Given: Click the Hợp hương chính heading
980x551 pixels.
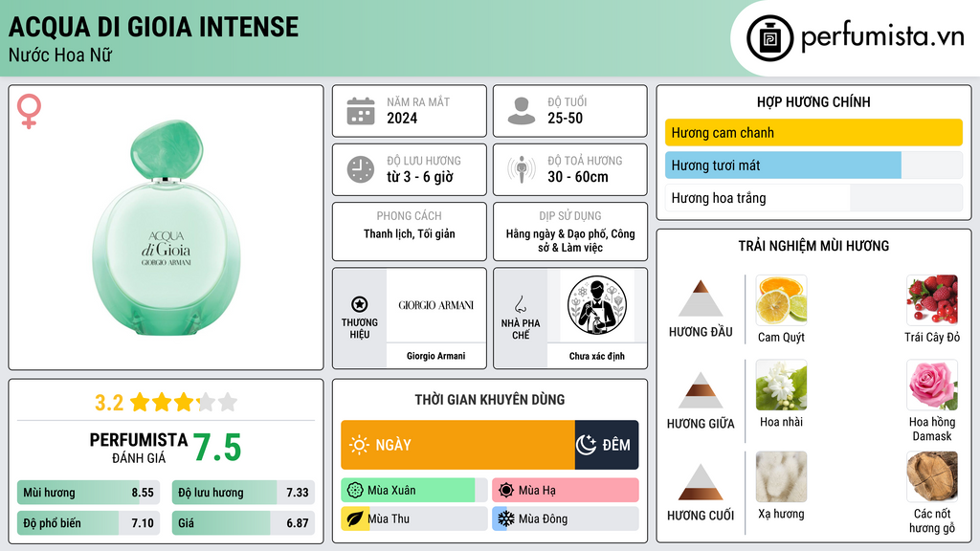Looking at the screenshot, I should [x=813, y=101].
